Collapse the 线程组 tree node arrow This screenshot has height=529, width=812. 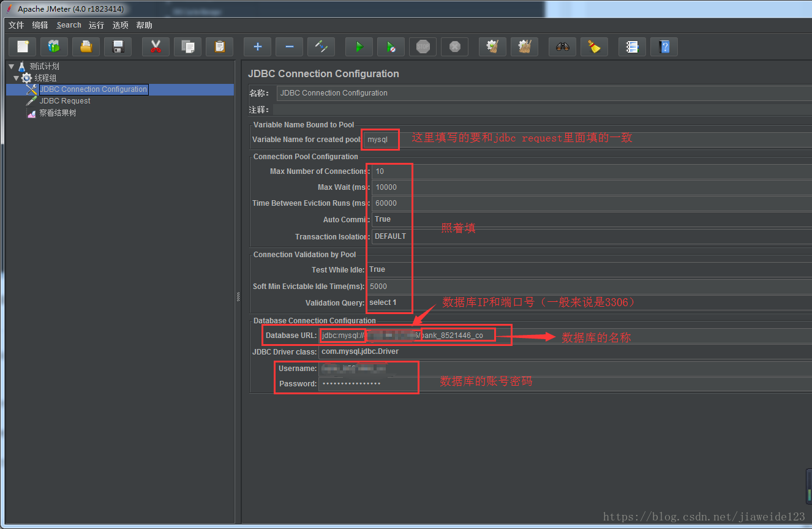tap(17, 78)
